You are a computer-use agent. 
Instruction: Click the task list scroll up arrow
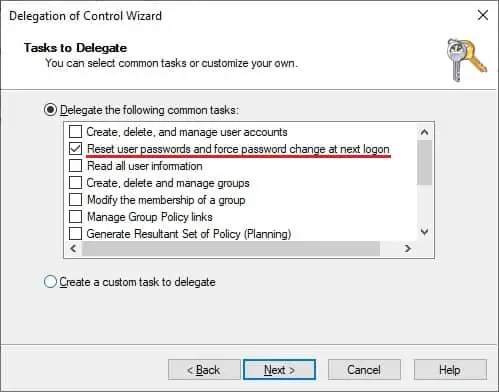click(424, 132)
